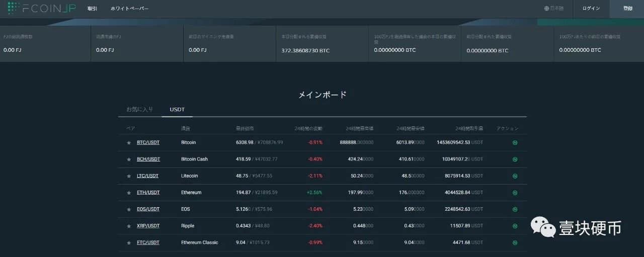Open the BCH/USDT pair link
This screenshot has width=644, height=257.
[148, 159]
